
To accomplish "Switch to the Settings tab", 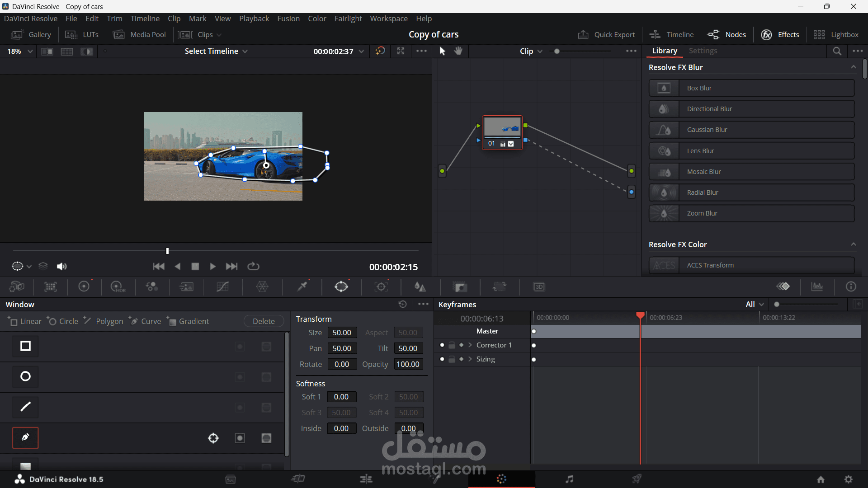I will pyautogui.click(x=703, y=51).
